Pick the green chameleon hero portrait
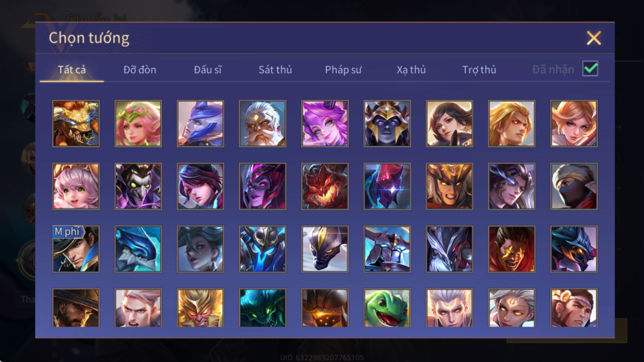Image resolution: width=644 pixels, height=362 pixels. [x=387, y=308]
